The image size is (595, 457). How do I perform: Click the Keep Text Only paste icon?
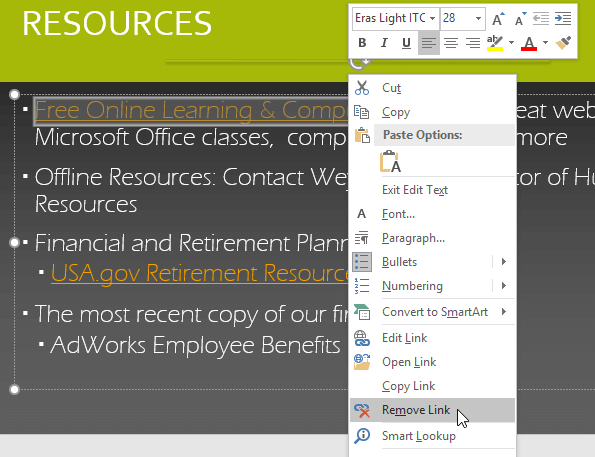point(390,161)
